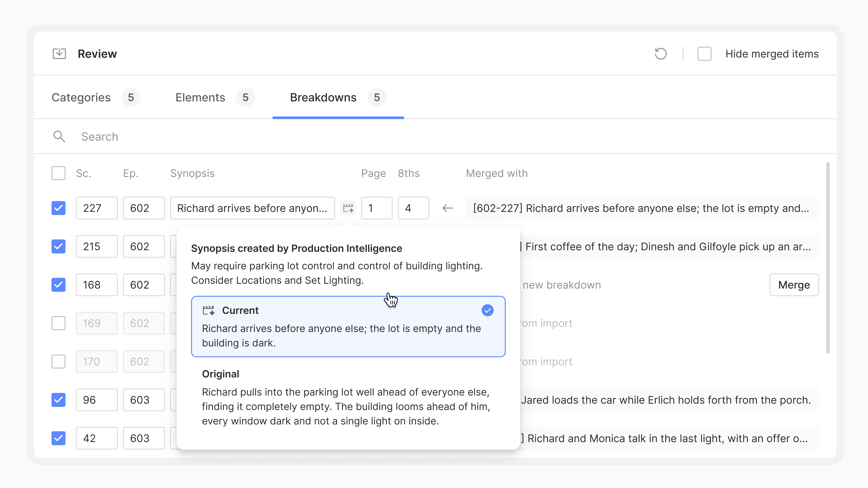Screen dimensions: 868x488
Task: Click episode field 602 in row 227
Action: click(144, 208)
